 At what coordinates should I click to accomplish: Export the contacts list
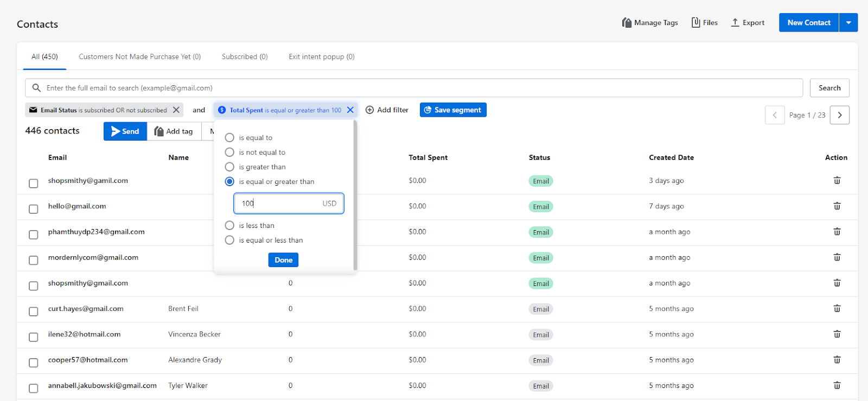[x=748, y=23]
